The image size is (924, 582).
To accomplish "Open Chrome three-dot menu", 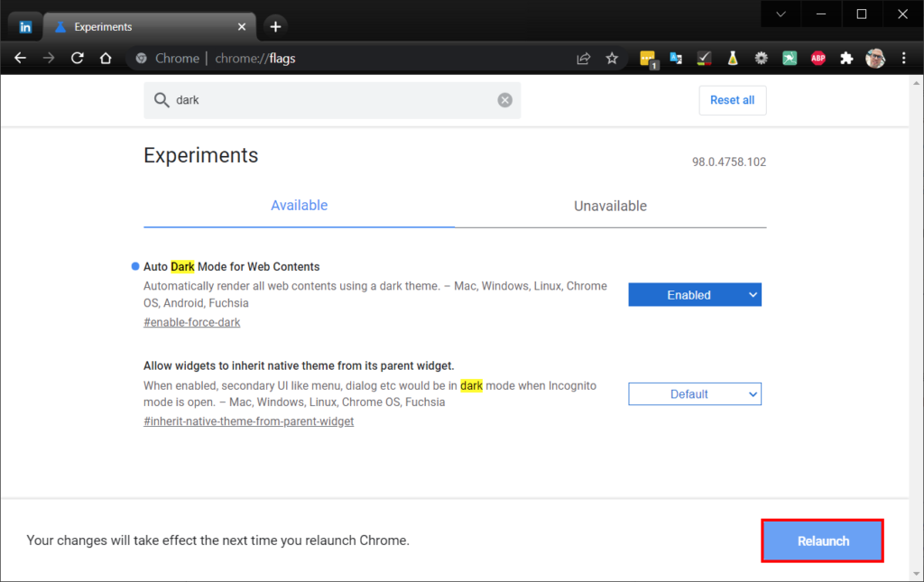I will pyautogui.click(x=903, y=59).
